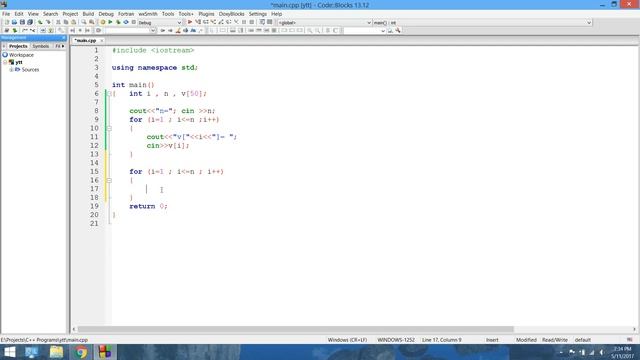Click 'Read/Write' in the status bar

pos(555,340)
